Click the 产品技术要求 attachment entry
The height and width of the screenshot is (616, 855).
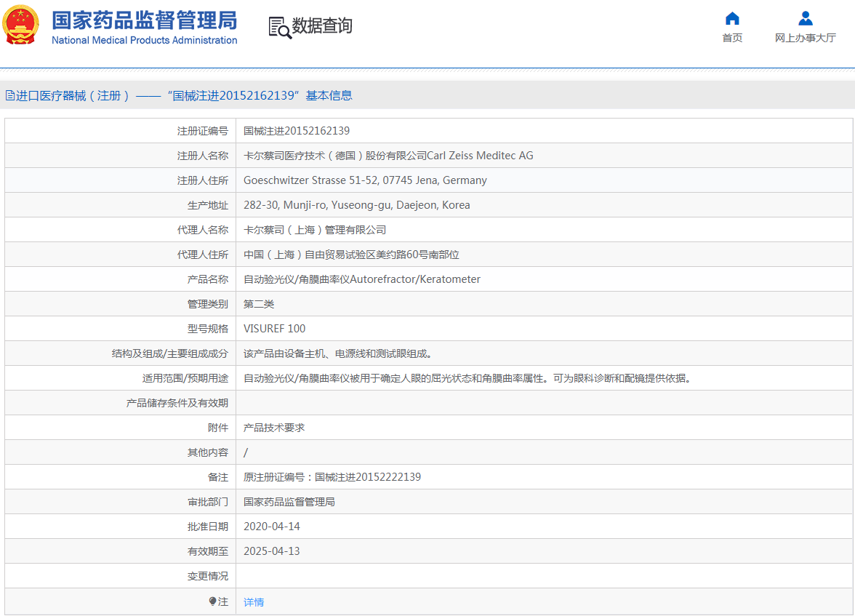[274, 428]
